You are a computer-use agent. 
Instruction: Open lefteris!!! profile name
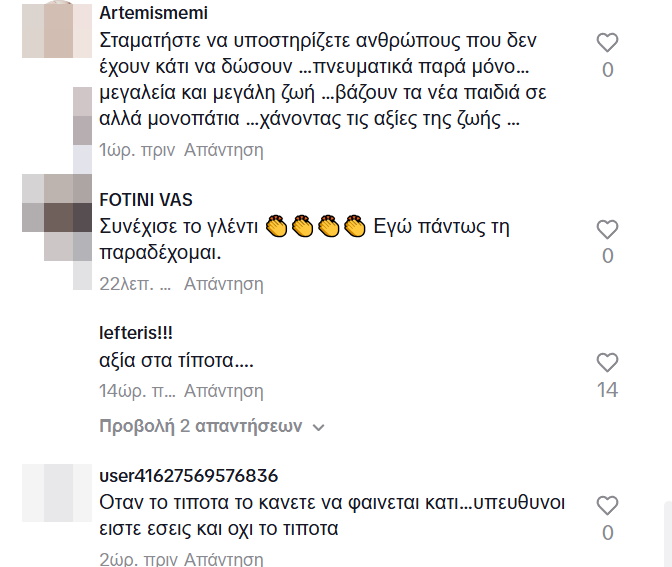[x=135, y=333]
